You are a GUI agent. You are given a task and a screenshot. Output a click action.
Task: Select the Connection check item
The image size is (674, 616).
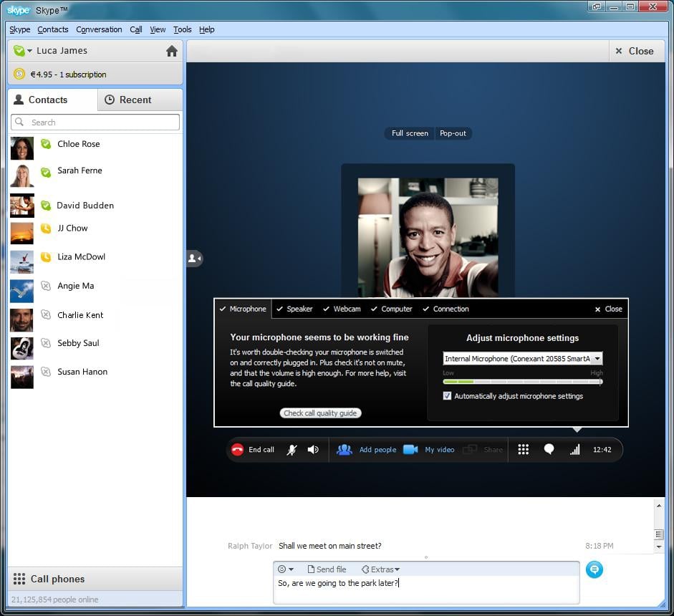coord(446,309)
